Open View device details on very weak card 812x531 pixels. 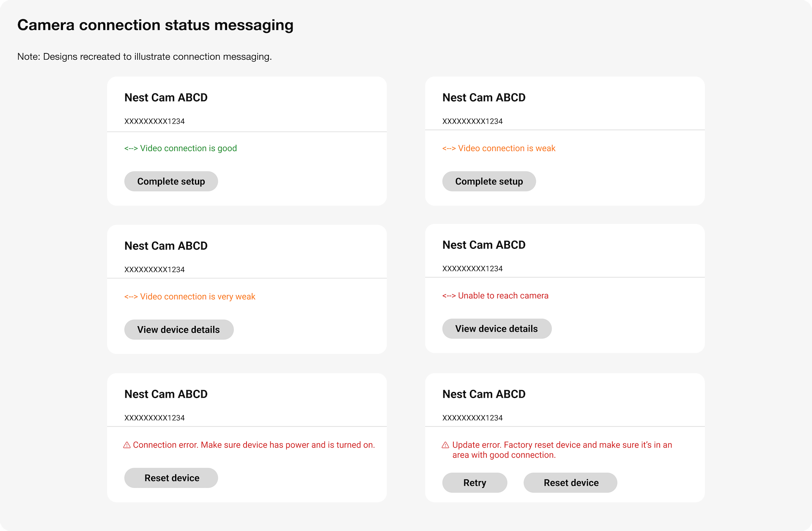(x=178, y=330)
